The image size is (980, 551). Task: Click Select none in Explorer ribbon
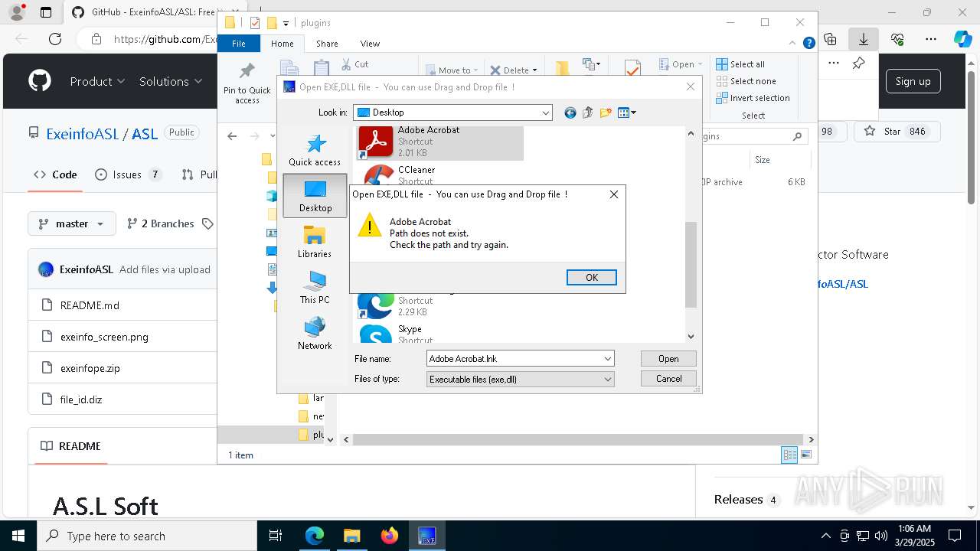tap(746, 81)
